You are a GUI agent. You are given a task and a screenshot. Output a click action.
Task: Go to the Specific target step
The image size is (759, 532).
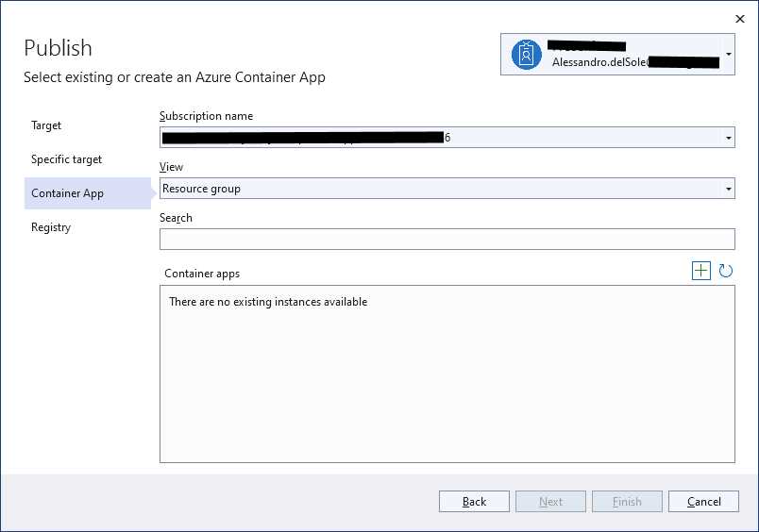(67, 159)
